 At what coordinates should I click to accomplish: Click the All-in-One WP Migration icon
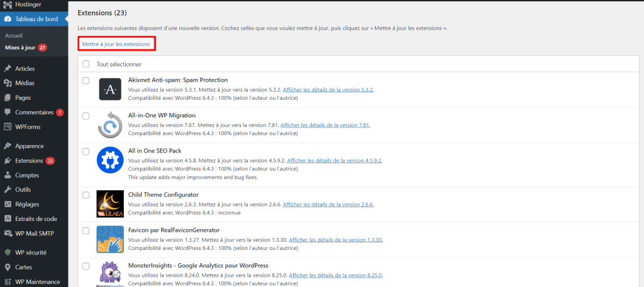(110, 125)
